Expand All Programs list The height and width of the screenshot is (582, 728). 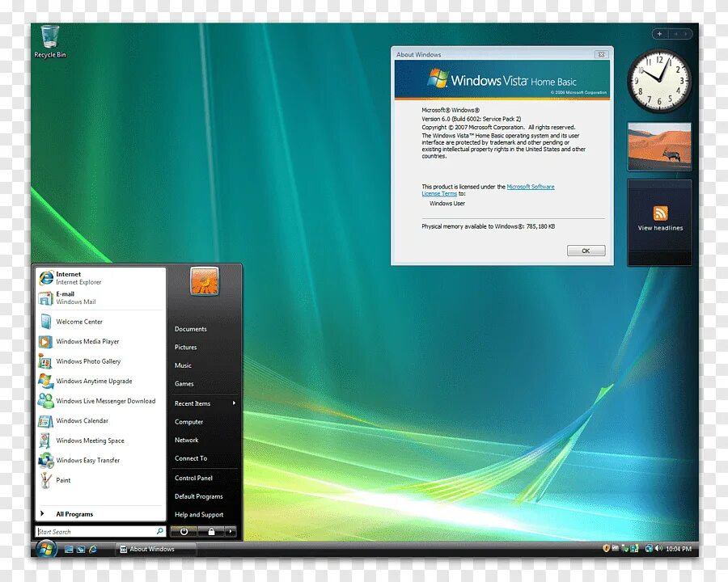click(100, 514)
